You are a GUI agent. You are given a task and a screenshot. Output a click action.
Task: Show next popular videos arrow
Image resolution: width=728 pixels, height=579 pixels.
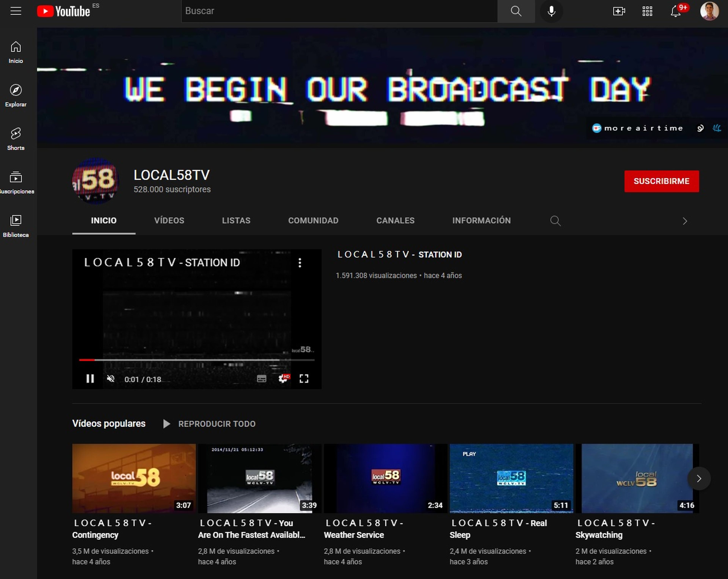point(699,478)
